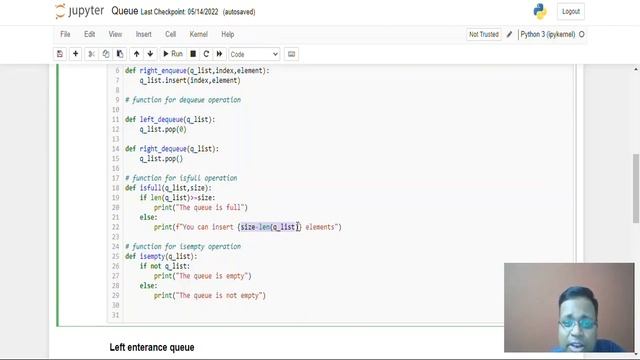Click the webcam video overlay
Viewport: 640px width, 360px height.
pyautogui.click(x=569, y=307)
